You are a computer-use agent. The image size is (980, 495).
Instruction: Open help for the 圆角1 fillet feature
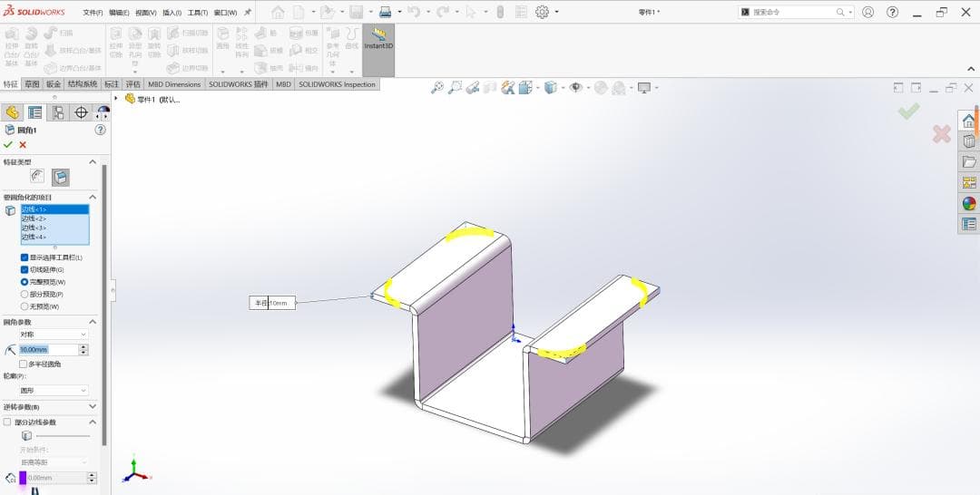pyautogui.click(x=100, y=130)
